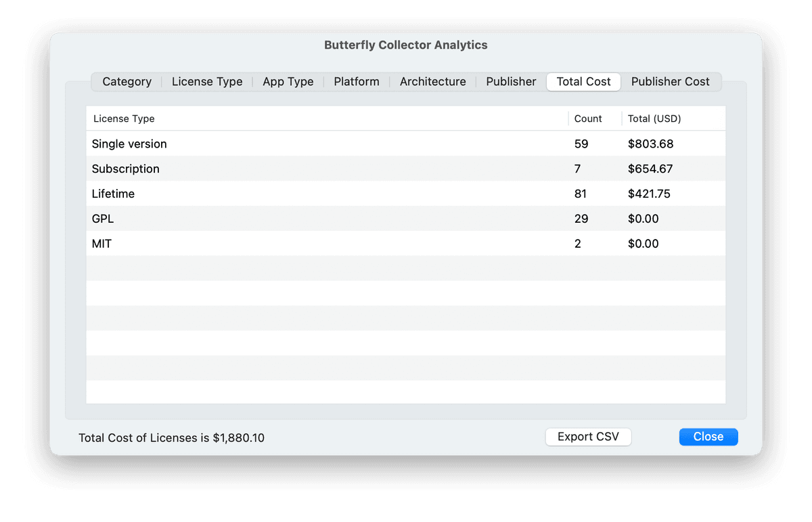Image resolution: width=812 pixels, height=522 pixels.
Task: Select the GPL license row
Action: 102,219
